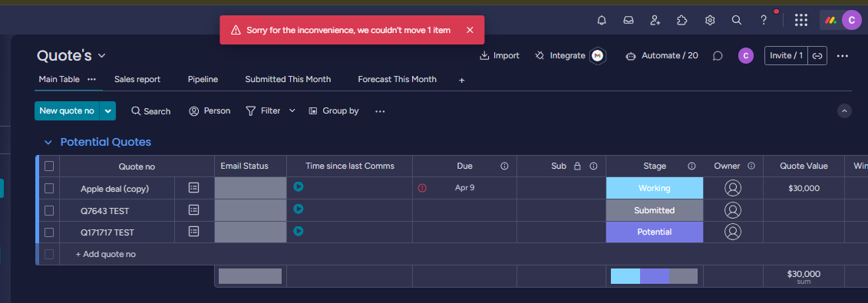Open Quote's board title dropdown

tap(102, 56)
